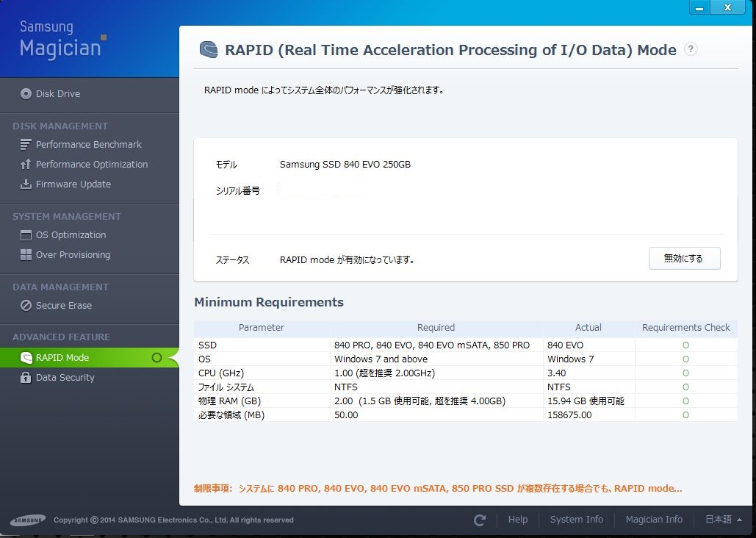The image size is (756, 538).
Task: Open Disk Drive page
Action: pyautogui.click(x=58, y=93)
